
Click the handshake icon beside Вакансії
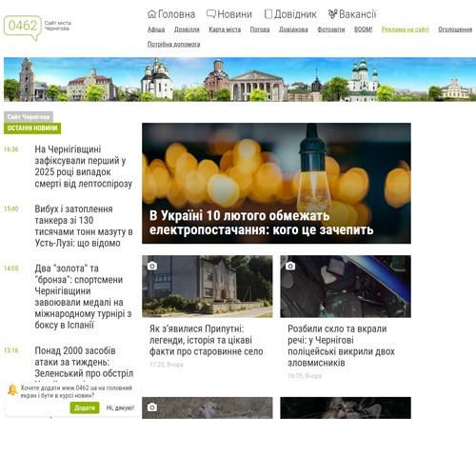tap(332, 14)
